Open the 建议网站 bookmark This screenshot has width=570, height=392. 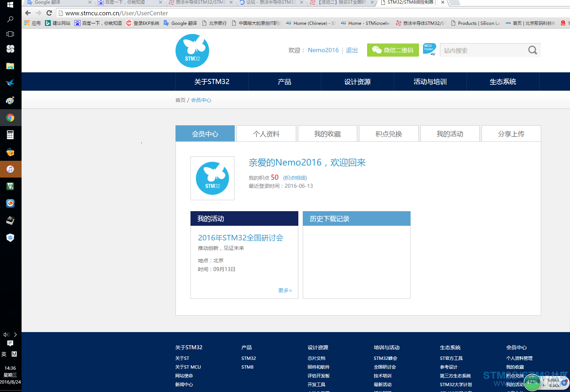tap(58, 23)
